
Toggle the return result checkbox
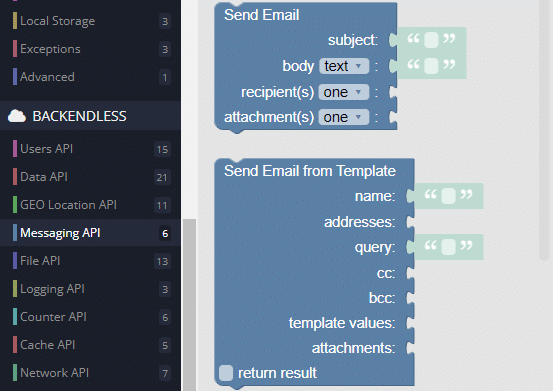[x=226, y=373]
